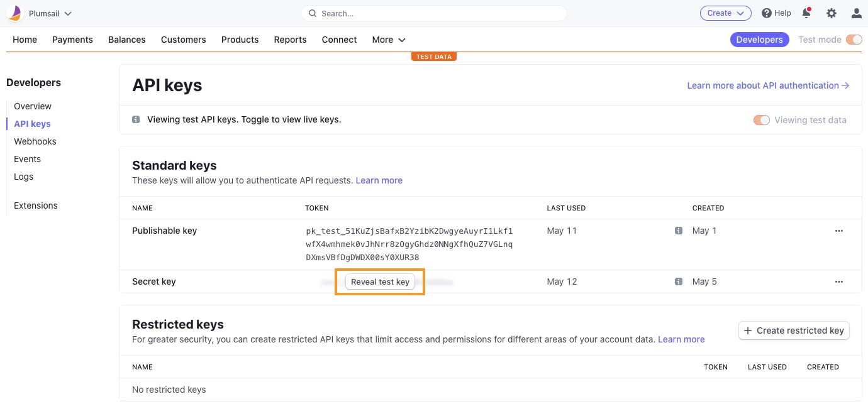Select API keys in sidebar
Image resolution: width=868 pixels, height=404 pixels.
tap(32, 124)
